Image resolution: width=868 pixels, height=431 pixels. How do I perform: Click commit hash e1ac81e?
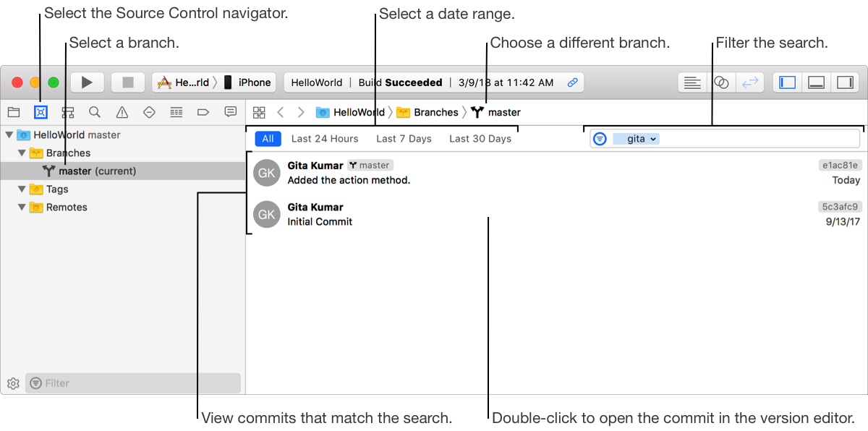[841, 165]
